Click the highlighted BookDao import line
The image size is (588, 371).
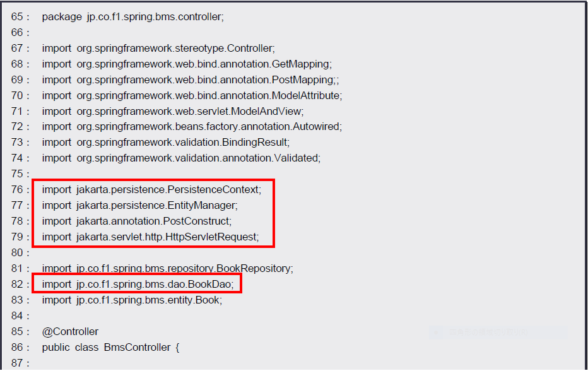tap(138, 285)
